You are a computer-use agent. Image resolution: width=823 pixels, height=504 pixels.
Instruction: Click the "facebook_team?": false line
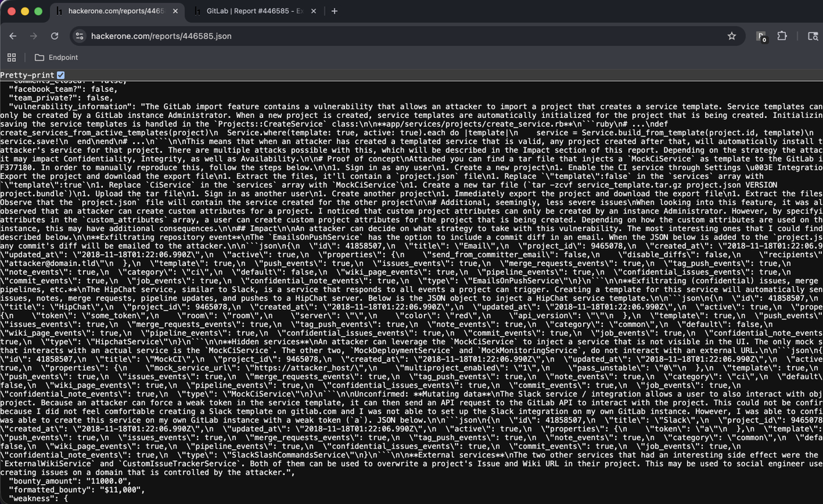(62, 88)
